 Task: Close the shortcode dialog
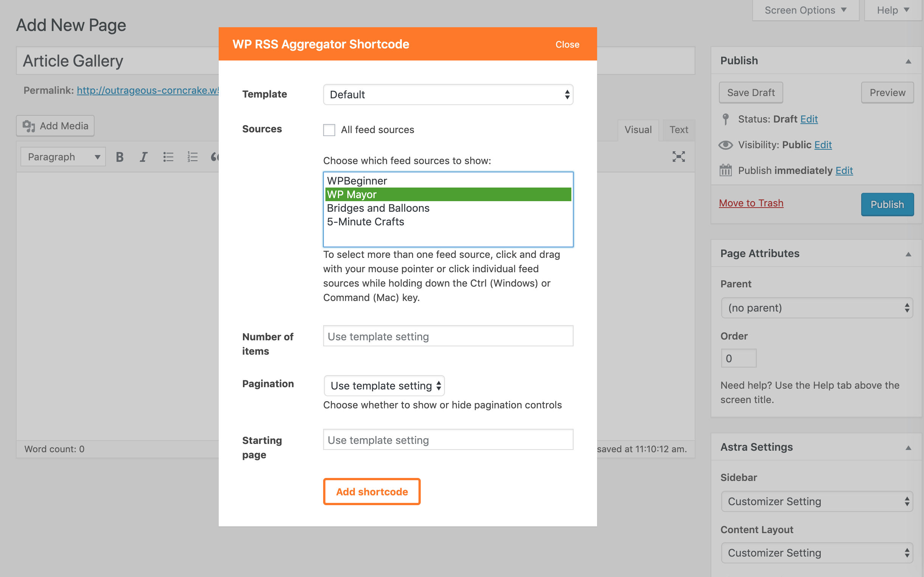(x=568, y=45)
